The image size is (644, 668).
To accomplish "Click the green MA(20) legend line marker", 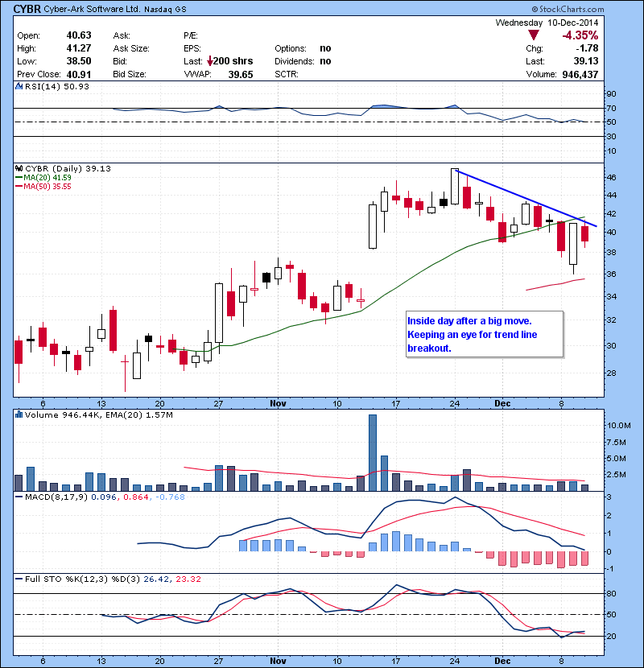I will (x=19, y=178).
